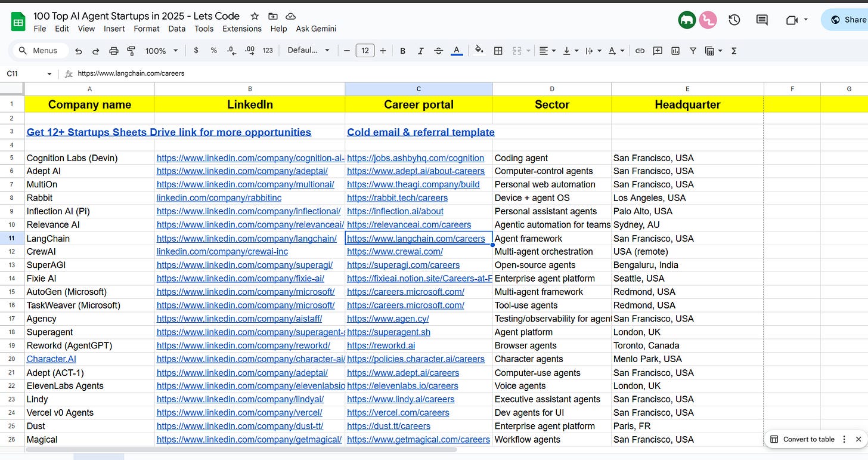Image resolution: width=868 pixels, height=460 pixels.
Task: Decrease font size with minus button
Action: click(x=347, y=51)
